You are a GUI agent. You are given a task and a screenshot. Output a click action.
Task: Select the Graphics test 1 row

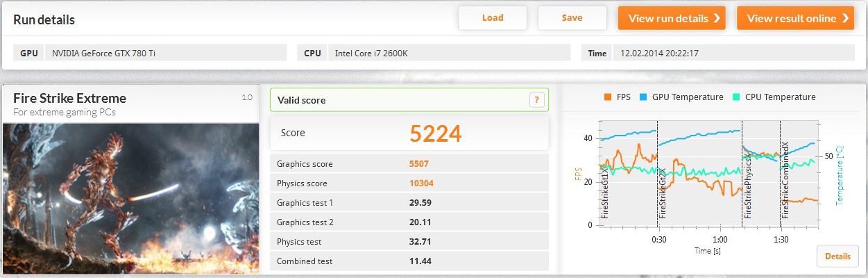(409, 203)
